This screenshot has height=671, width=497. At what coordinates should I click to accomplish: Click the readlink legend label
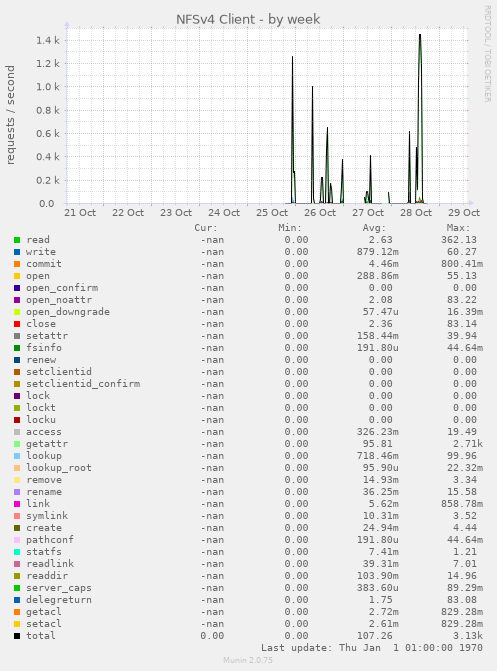[x=50, y=564]
